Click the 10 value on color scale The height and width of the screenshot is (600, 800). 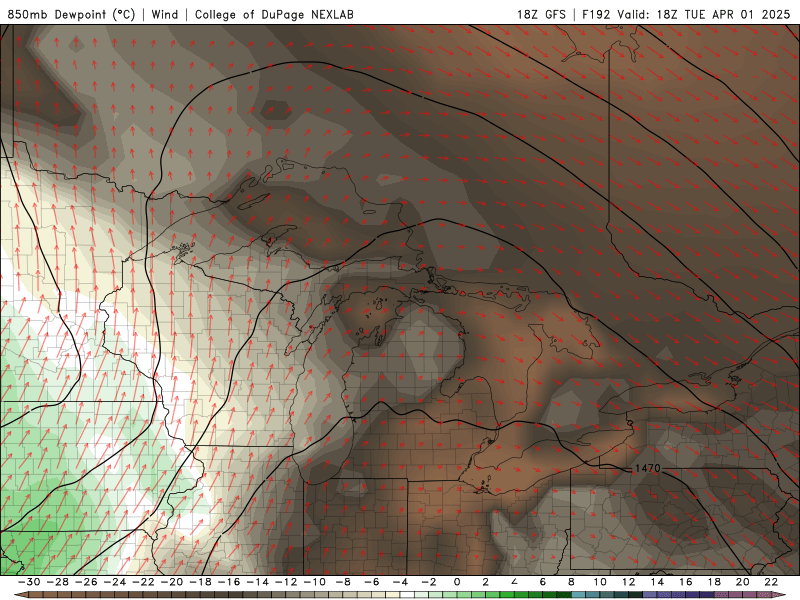(x=600, y=582)
